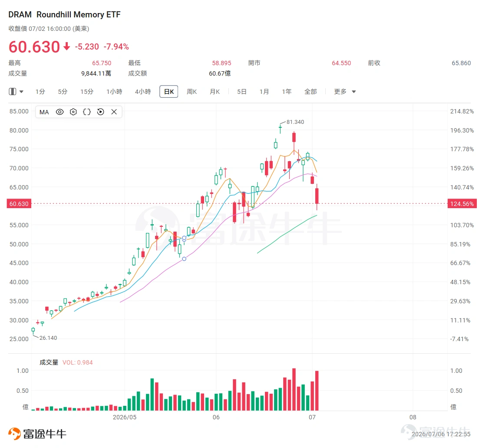Image resolution: width=479 pixels, height=448 pixels.
Task: Open MA indicator settings gear
Action: coord(73,112)
